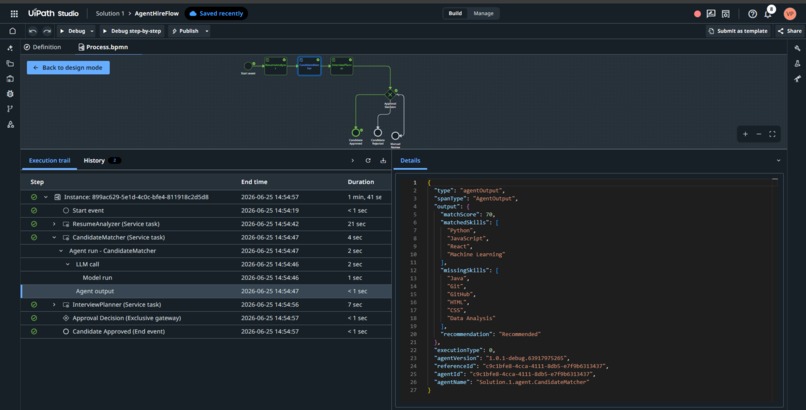Select Candidate Approved (End event) row
The width and height of the screenshot is (806, 410).
click(206, 331)
